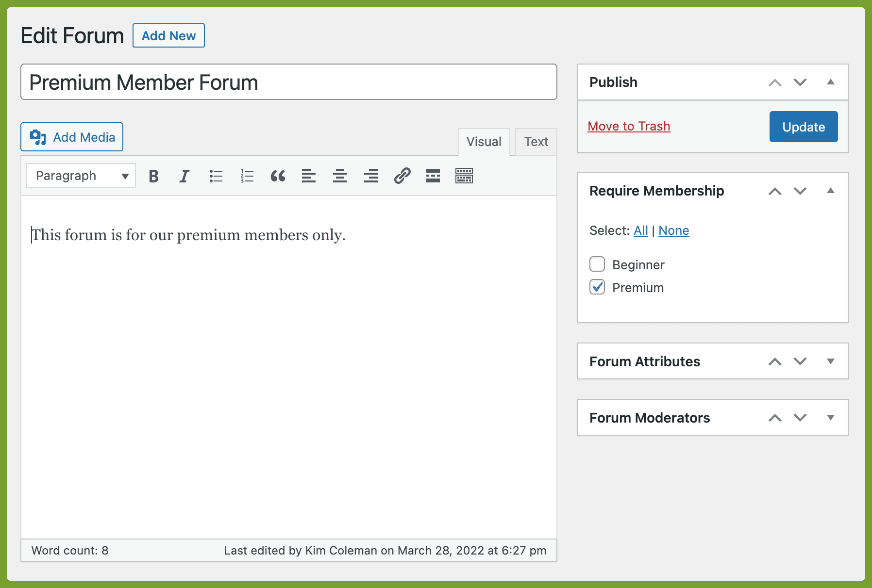872x588 pixels.
Task: Show the toolbar toggle (kitchen sink)
Action: [x=464, y=176]
